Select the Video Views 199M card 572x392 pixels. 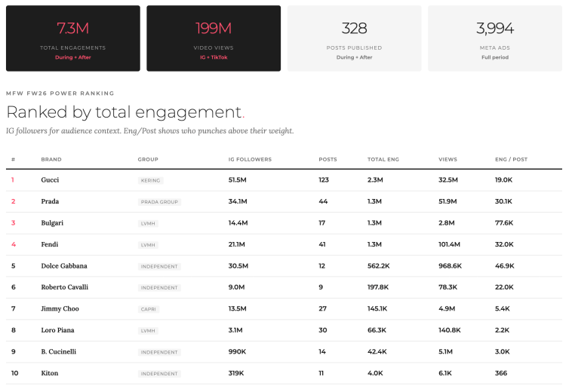tap(214, 38)
